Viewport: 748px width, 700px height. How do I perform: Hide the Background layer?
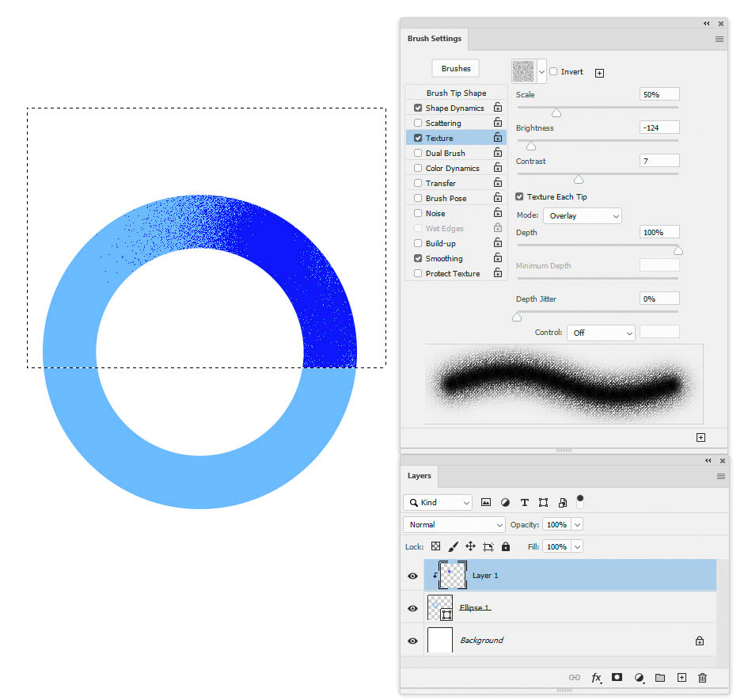point(412,640)
